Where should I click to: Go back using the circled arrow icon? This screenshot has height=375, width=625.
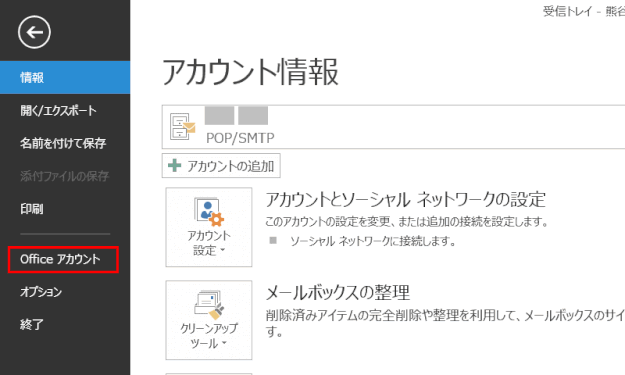coord(34,32)
